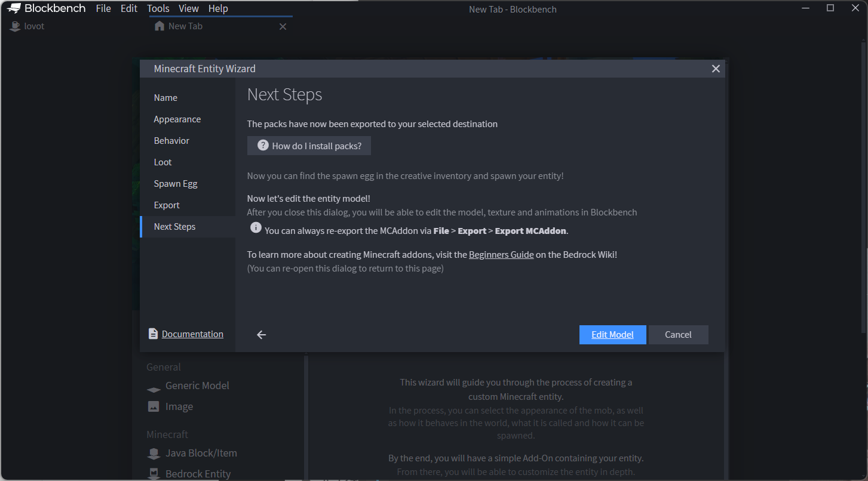This screenshot has width=868, height=481.
Task: Select Image format in start screen
Action: pos(179,406)
